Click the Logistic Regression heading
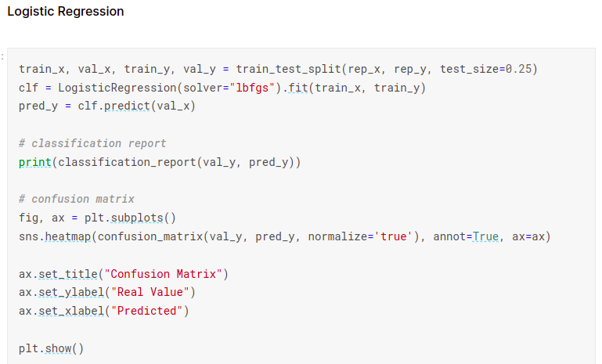Screen dimensions: 602x364 point(65,13)
